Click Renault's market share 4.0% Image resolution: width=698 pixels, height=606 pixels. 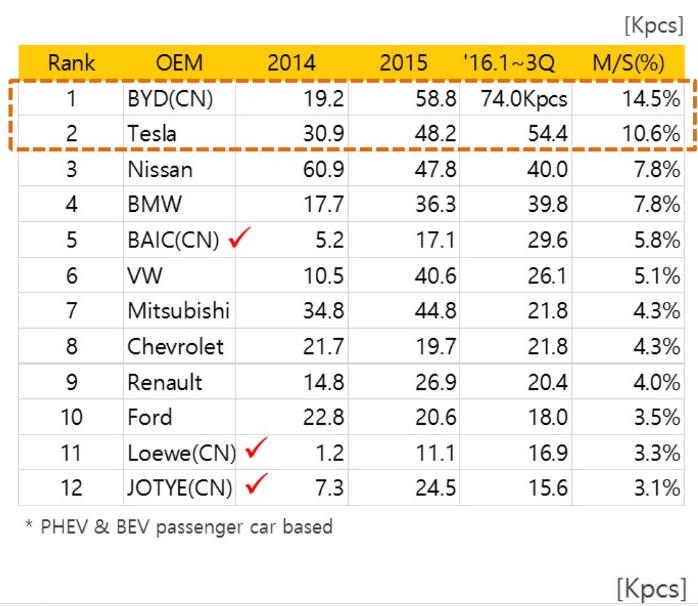656,383
